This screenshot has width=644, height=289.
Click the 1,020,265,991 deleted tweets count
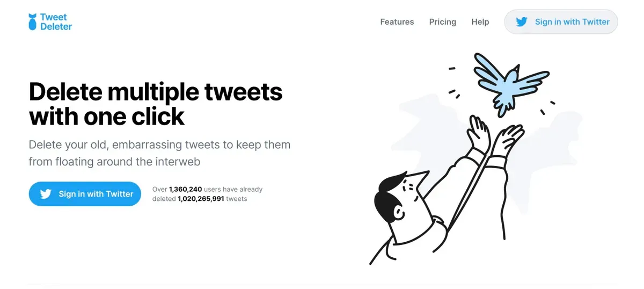tap(201, 199)
